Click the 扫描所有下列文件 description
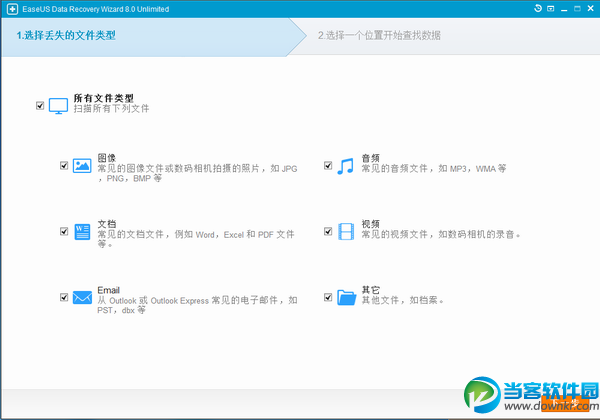 (x=111, y=109)
